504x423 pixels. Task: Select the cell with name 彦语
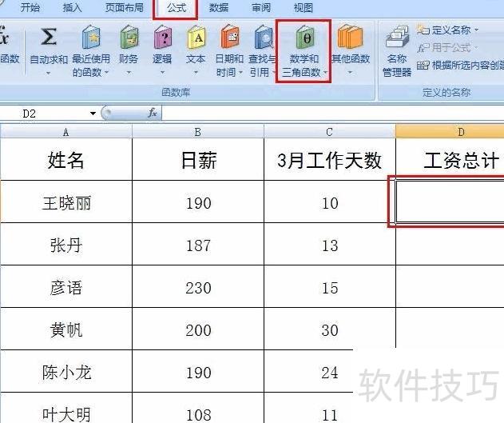65,287
